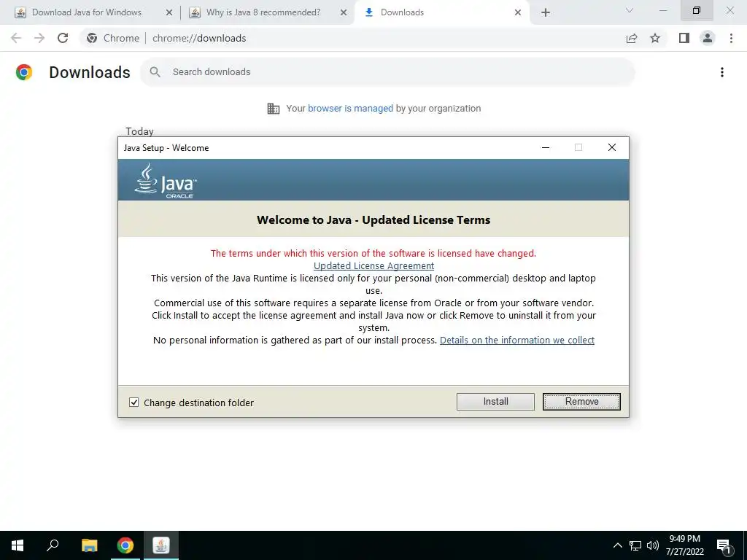Open the Chrome profile avatar
The height and width of the screenshot is (560, 747).
(708, 38)
